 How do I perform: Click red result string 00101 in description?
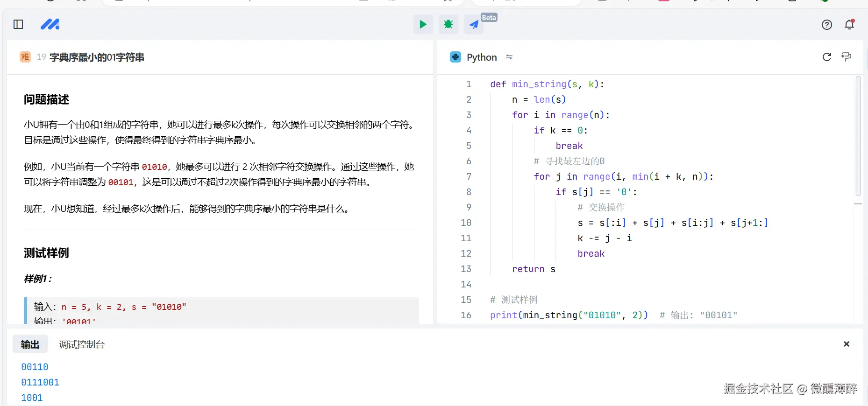point(121,182)
